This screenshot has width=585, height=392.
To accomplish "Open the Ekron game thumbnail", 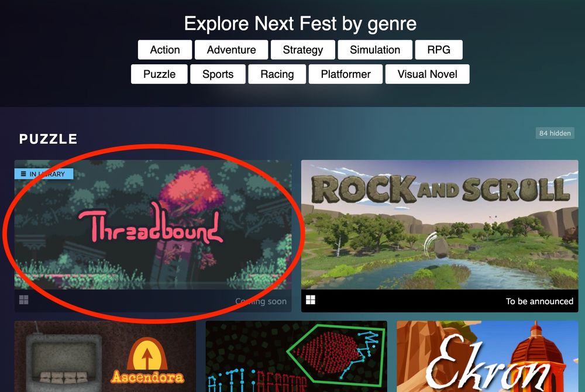I will tap(487, 356).
